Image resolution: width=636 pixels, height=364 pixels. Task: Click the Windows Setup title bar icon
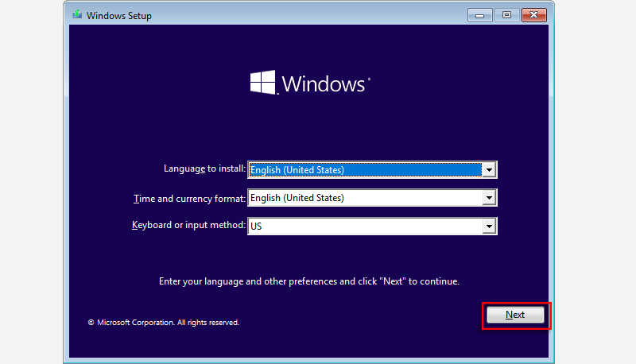point(77,15)
